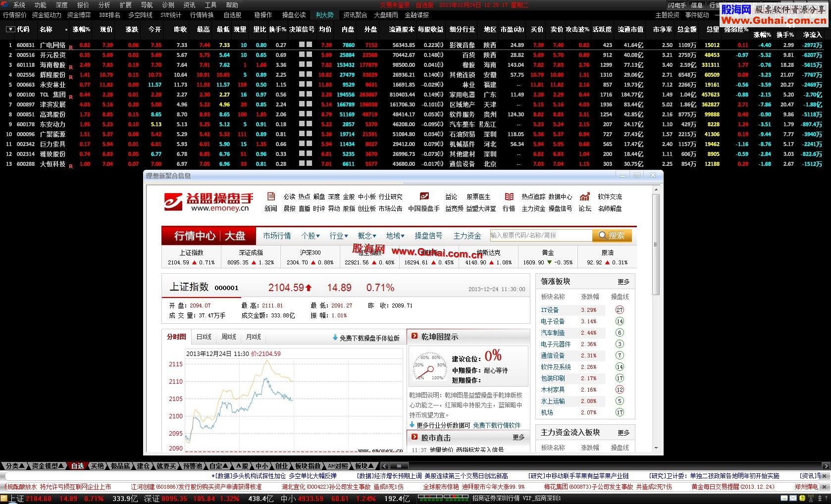Click 更多 next to 领涨板块
Viewport: 831px width, 504px height.
[x=623, y=282]
